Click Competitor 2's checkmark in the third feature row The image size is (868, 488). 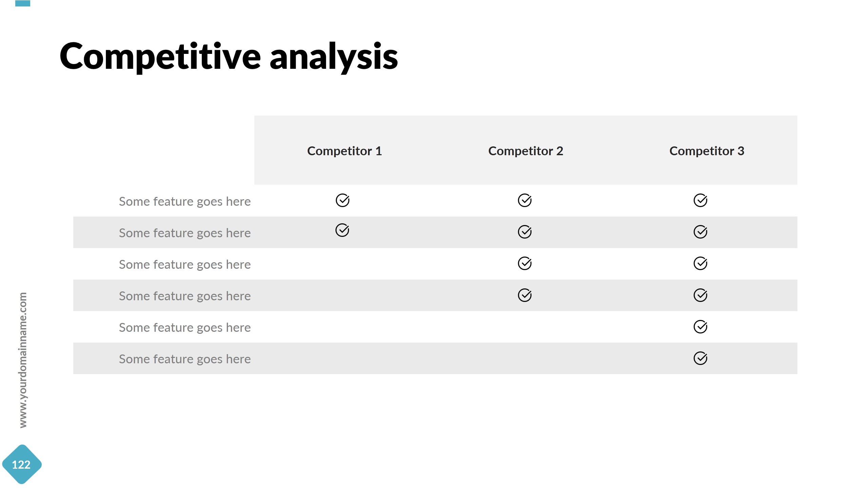coord(524,263)
